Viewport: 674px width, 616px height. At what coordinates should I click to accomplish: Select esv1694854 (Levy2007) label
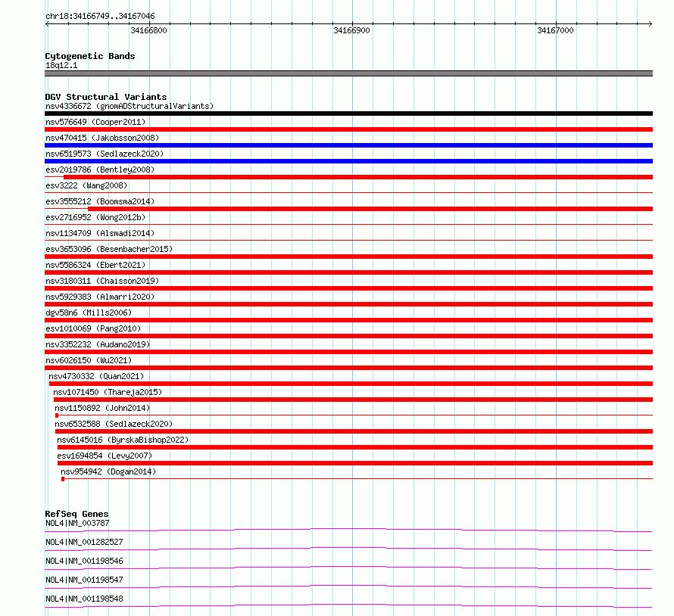click(105, 456)
